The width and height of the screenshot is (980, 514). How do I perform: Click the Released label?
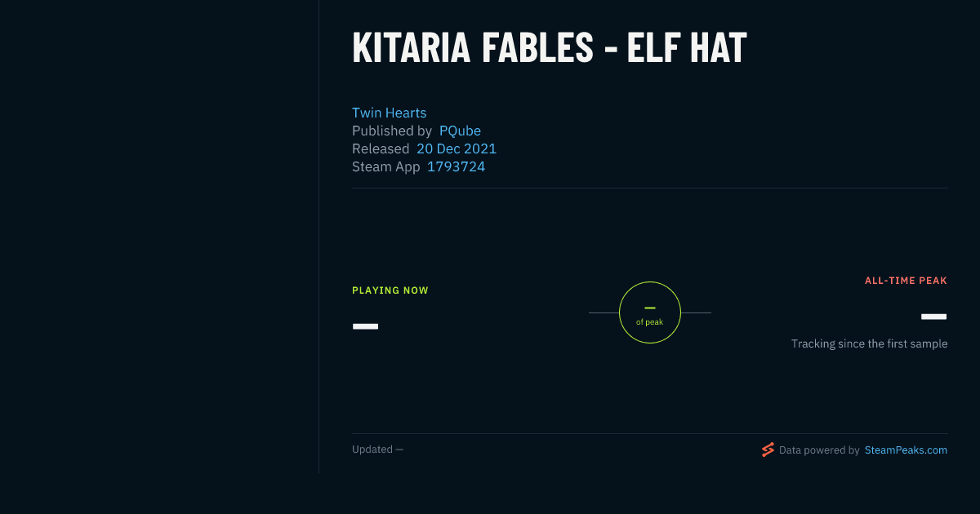click(381, 148)
